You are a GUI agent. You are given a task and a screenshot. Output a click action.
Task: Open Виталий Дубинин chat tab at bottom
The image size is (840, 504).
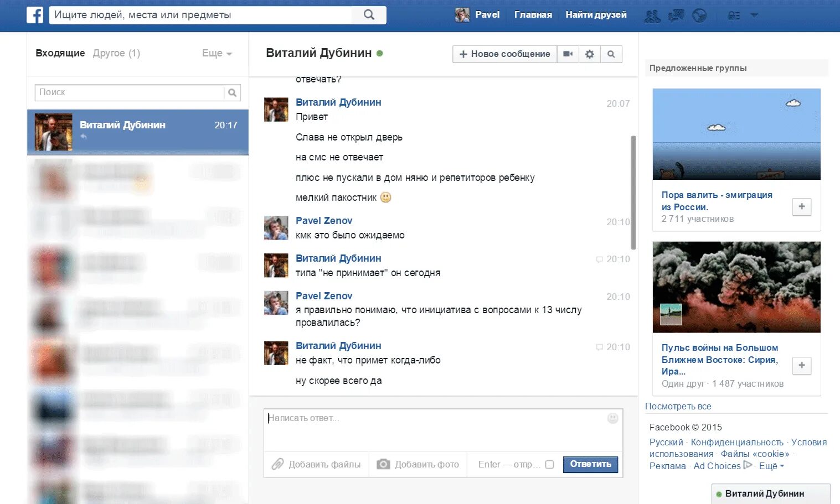771,493
